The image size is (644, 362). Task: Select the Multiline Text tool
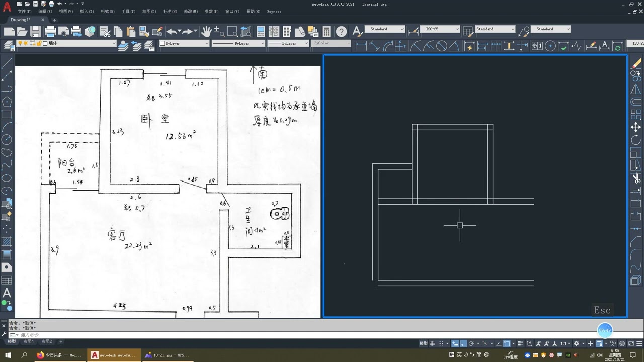(7, 293)
